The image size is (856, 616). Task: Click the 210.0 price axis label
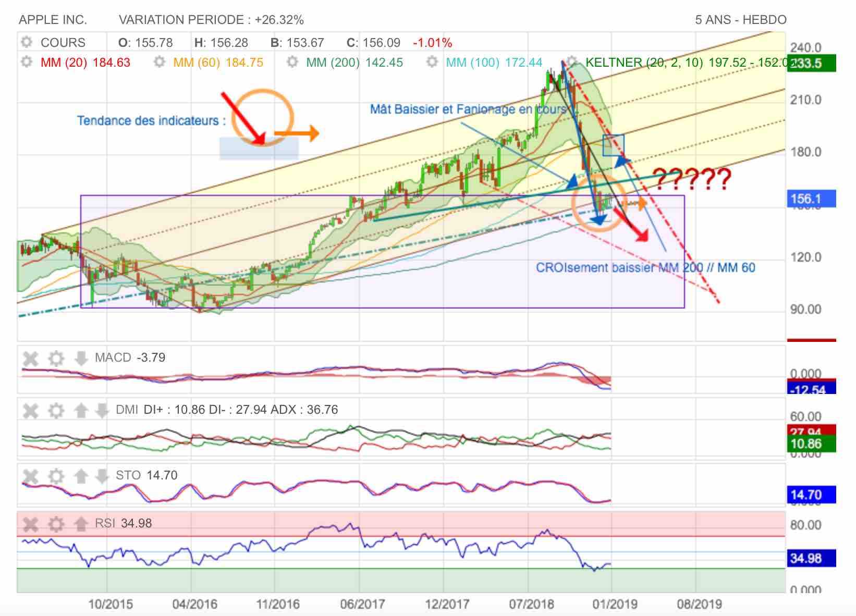click(805, 100)
